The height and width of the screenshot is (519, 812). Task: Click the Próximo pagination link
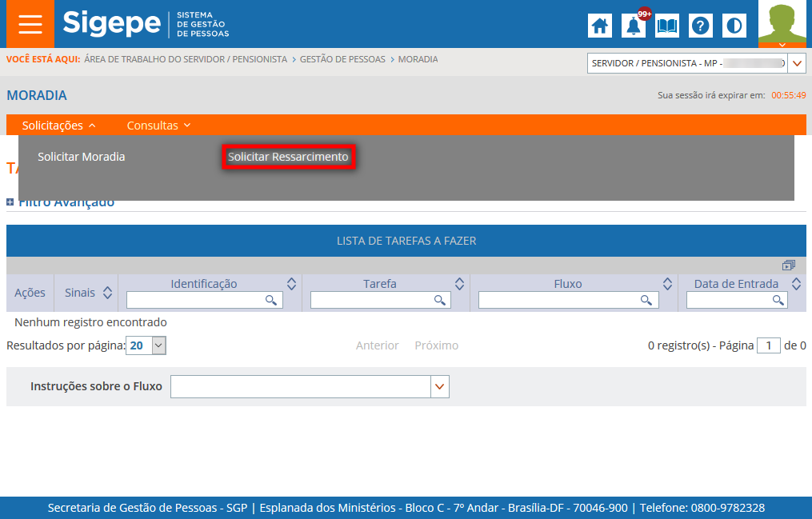(x=436, y=345)
